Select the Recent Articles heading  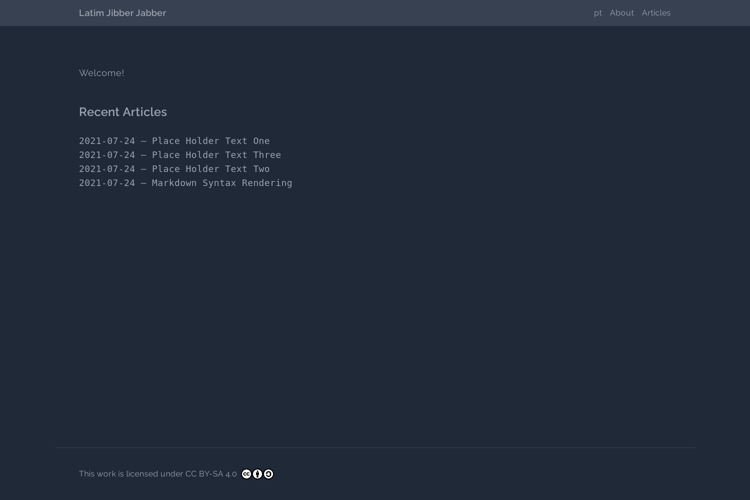pyautogui.click(x=123, y=112)
